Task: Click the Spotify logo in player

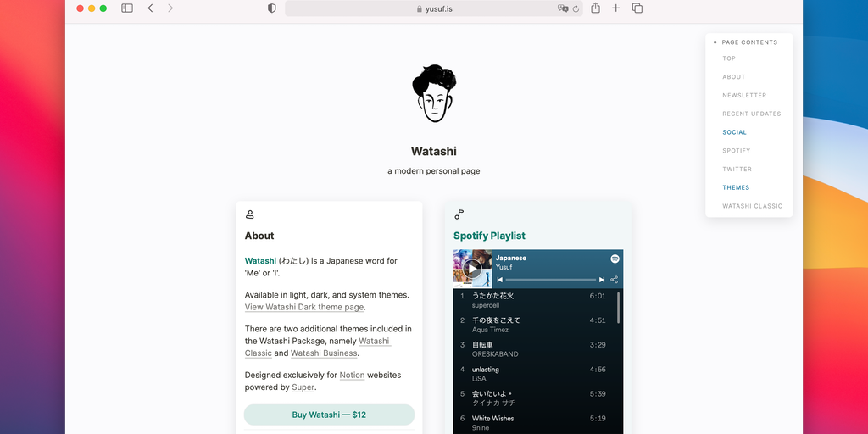Action: [x=615, y=259]
